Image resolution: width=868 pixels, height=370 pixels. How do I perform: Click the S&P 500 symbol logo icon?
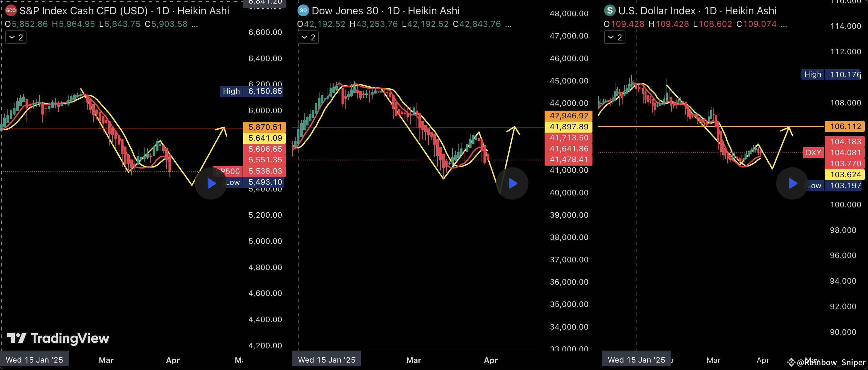click(11, 10)
